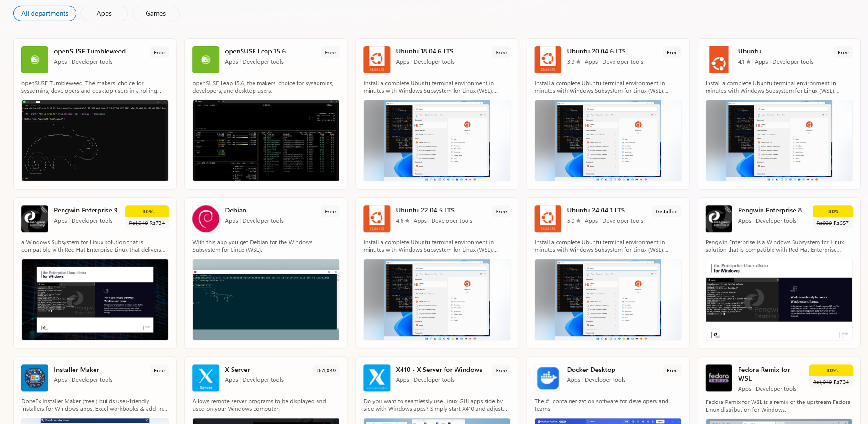Image resolution: width=868 pixels, height=424 pixels.
Task: Click the Debian swirl app icon
Action: pos(206,219)
